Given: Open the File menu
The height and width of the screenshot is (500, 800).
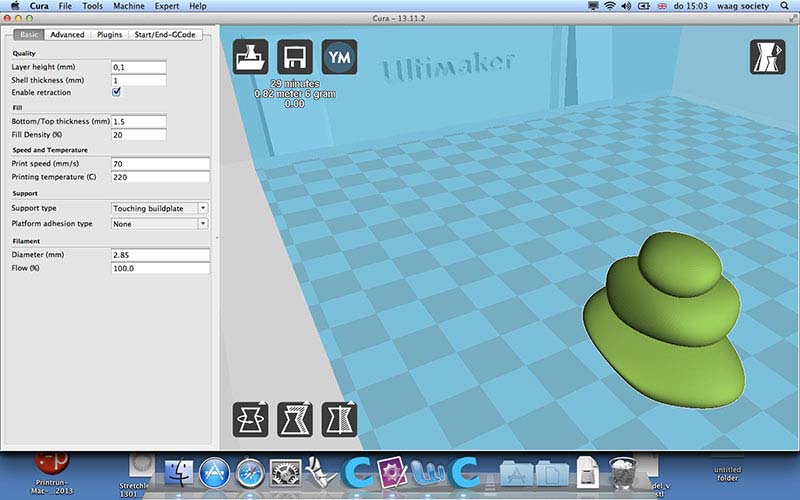Looking at the screenshot, I should click(x=65, y=6).
